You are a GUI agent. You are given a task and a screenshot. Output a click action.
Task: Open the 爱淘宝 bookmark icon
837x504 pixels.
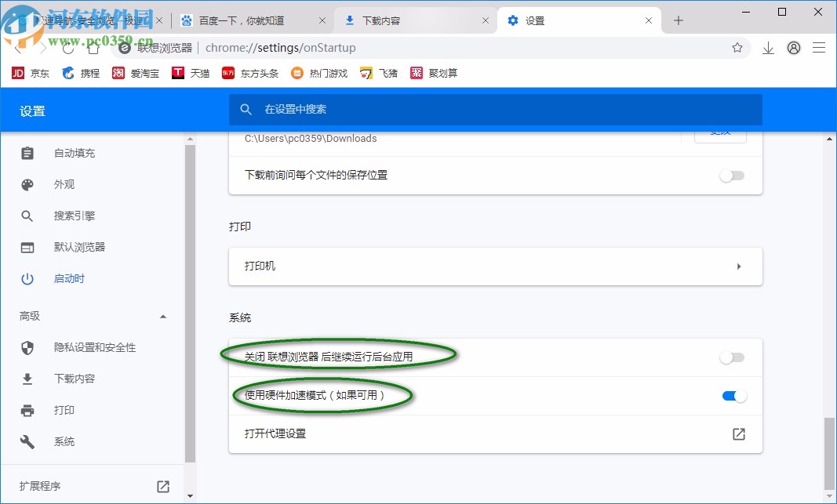tap(118, 73)
